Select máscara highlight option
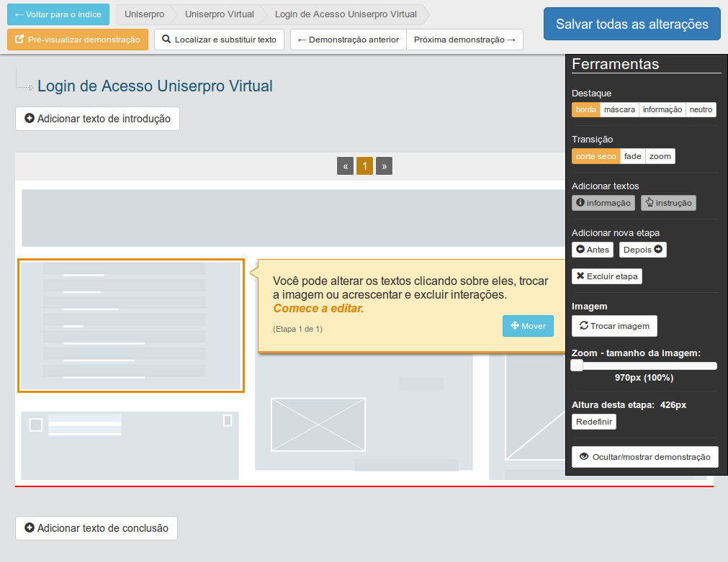Viewport: 728px width, 562px height. click(619, 109)
